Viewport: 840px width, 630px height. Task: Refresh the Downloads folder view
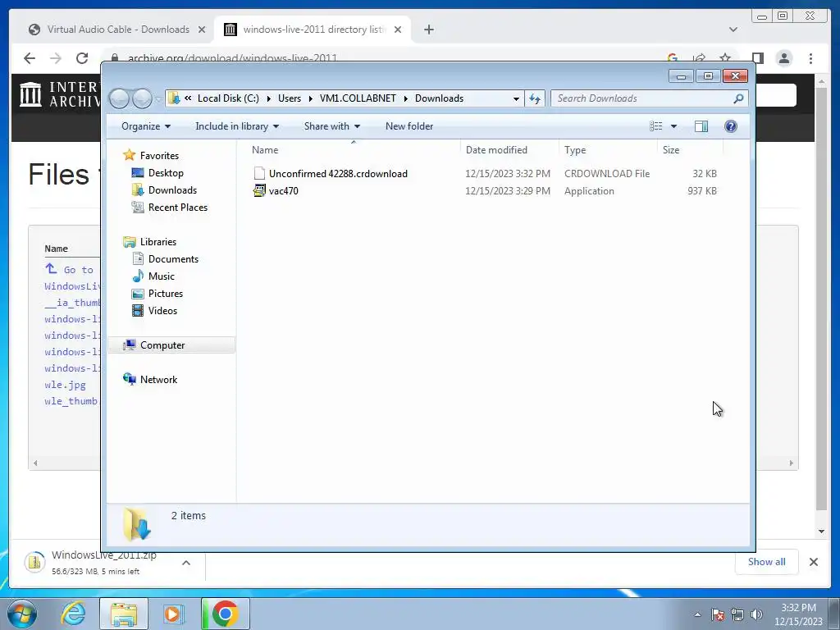coord(535,98)
